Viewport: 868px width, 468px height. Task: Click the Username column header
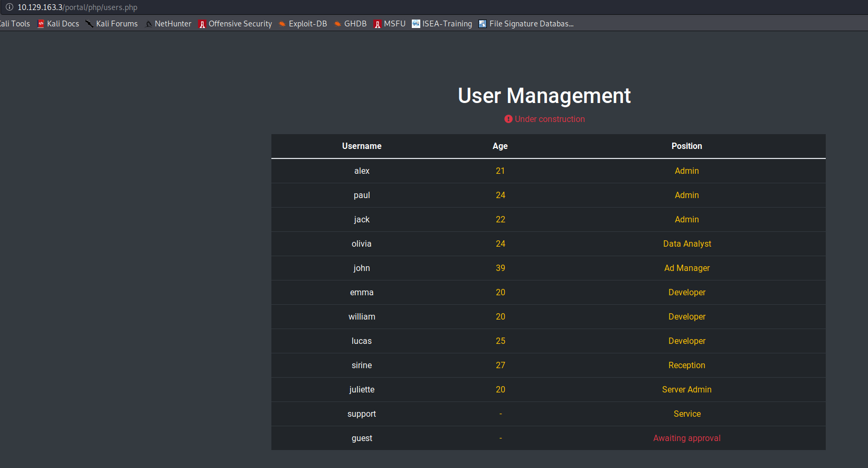click(362, 146)
